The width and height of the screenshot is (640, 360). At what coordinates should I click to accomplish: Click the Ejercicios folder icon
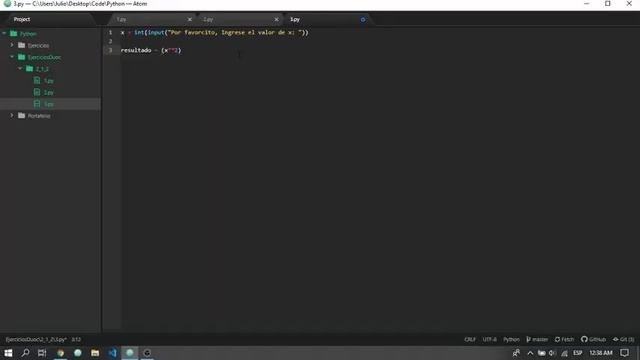[22, 45]
